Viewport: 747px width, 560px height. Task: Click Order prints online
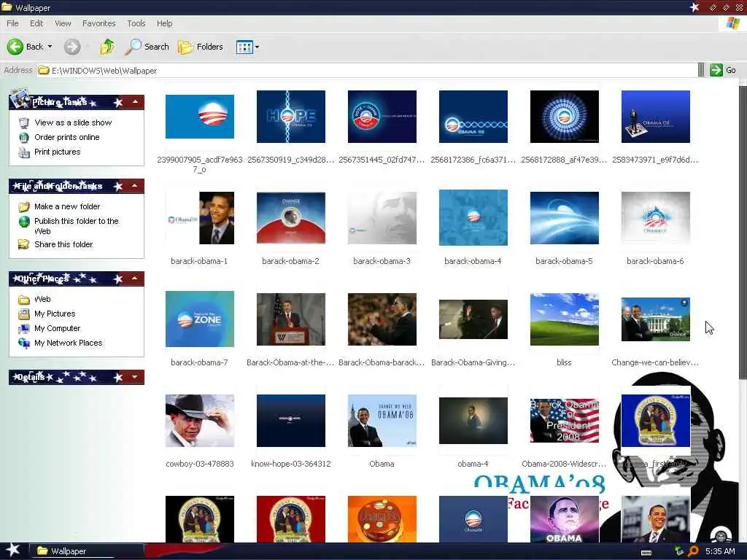[x=66, y=137]
